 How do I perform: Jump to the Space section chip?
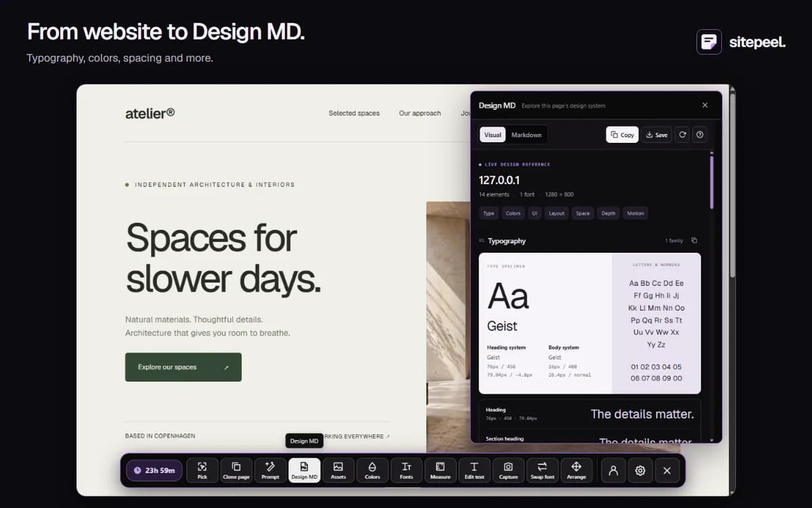[583, 213]
